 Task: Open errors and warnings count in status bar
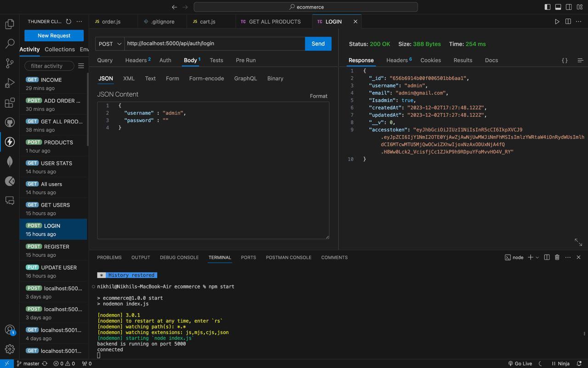click(x=64, y=363)
